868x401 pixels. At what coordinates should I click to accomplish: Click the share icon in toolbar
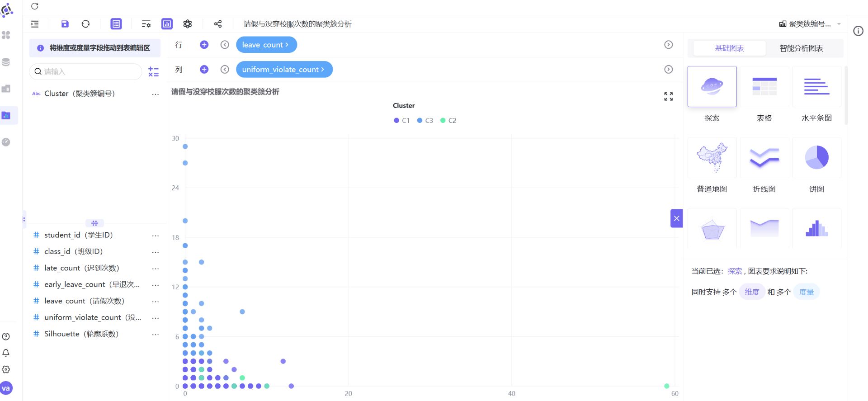(x=218, y=24)
